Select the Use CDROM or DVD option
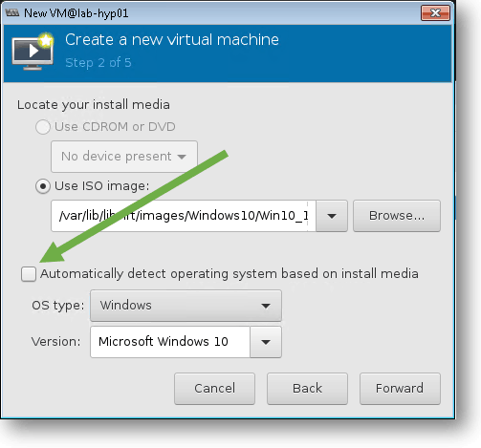This screenshot has height=448, width=481. [x=43, y=127]
